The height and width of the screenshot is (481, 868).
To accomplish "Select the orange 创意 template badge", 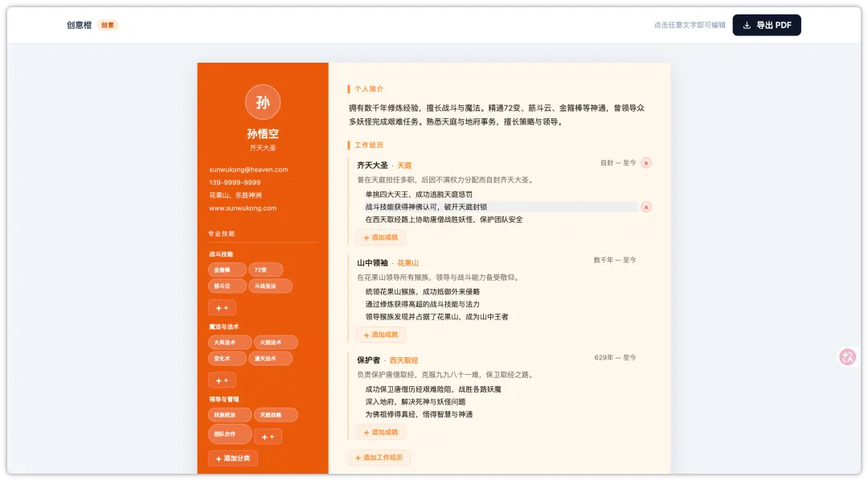I will (108, 25).
